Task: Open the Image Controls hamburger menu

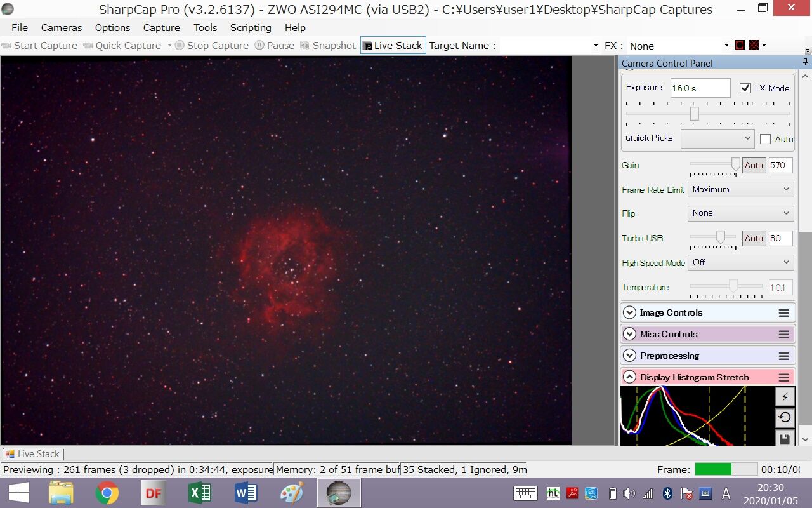Action: pyautogui.click(x=784, y=313)
